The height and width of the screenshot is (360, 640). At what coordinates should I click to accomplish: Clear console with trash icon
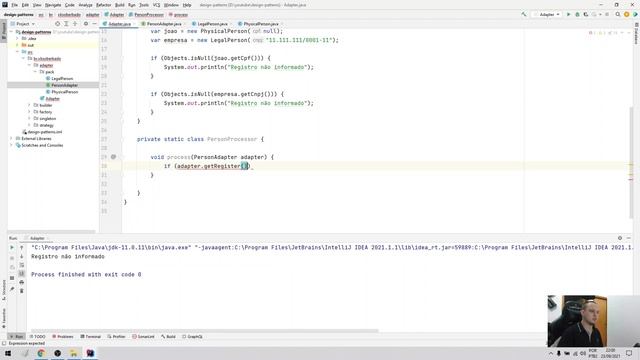coord(22,291)
